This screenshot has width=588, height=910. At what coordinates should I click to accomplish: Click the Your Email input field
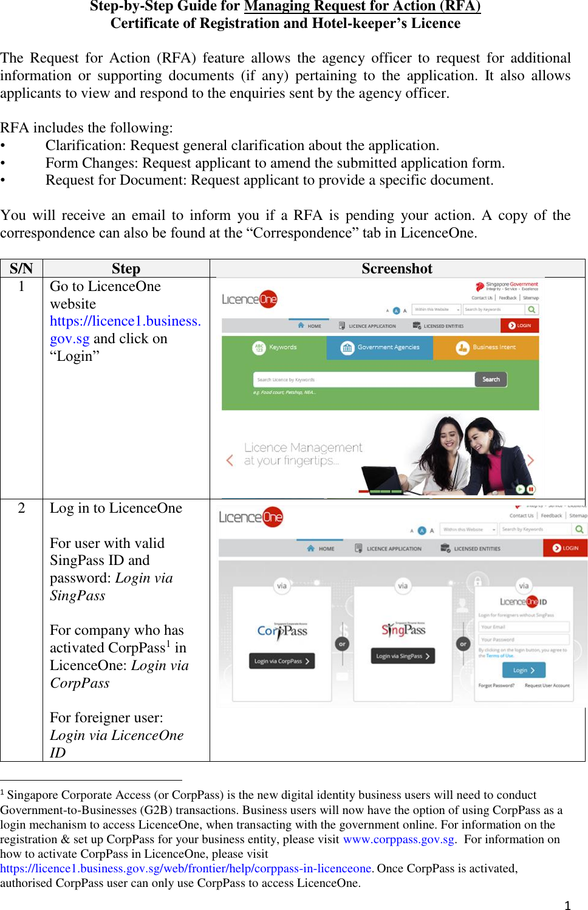[523, 626]
